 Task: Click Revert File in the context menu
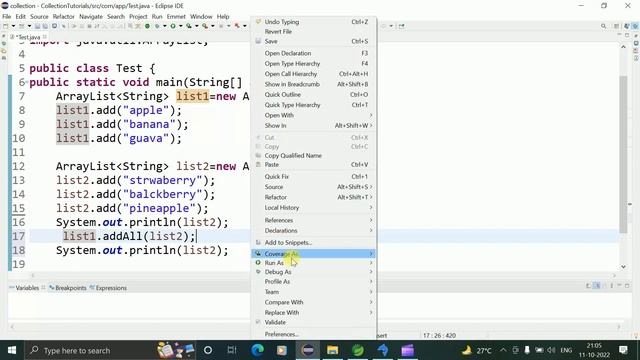click(313, 32)
